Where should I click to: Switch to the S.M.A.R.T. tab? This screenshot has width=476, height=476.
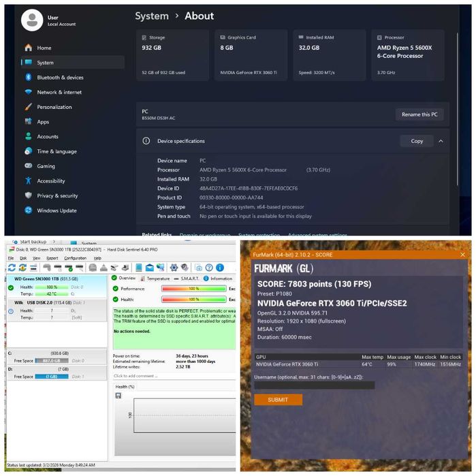(x=187, y=279)
